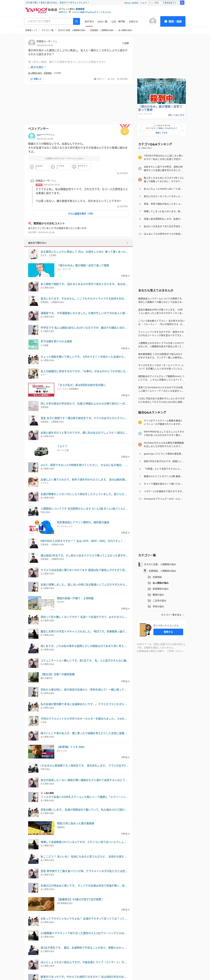This screenshot has height=980, width=210.
Task: Select the Q&A一覧 tab
Action: point(103,22)
